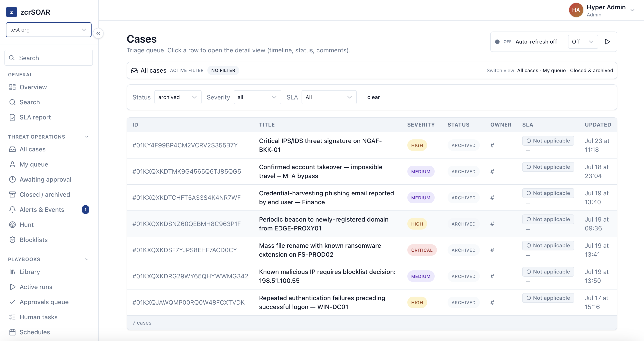Open the Status filter dropdown showing archived
The width and height of the screenshot is (644, 341).
178,97
